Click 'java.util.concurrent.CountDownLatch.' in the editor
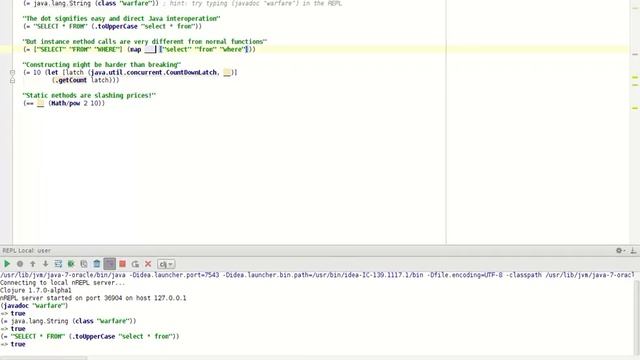 (x=156, y=73)
